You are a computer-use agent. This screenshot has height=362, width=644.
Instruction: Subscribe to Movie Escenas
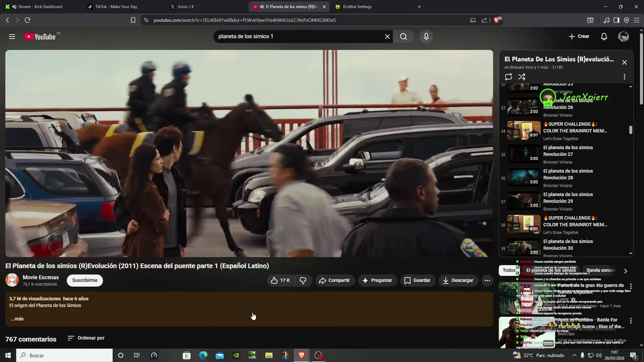pos(85,281)
